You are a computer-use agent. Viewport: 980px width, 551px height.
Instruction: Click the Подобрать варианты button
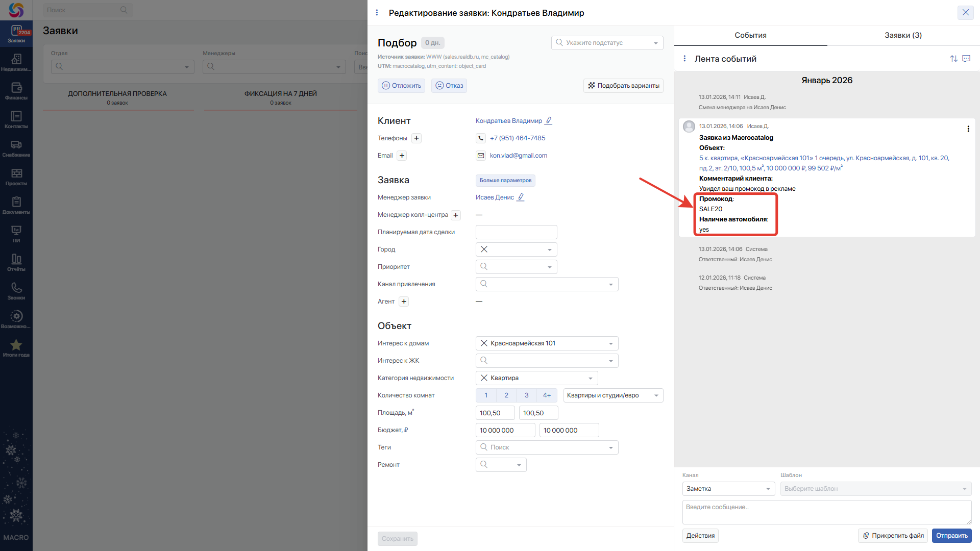(x=623, y=86)
